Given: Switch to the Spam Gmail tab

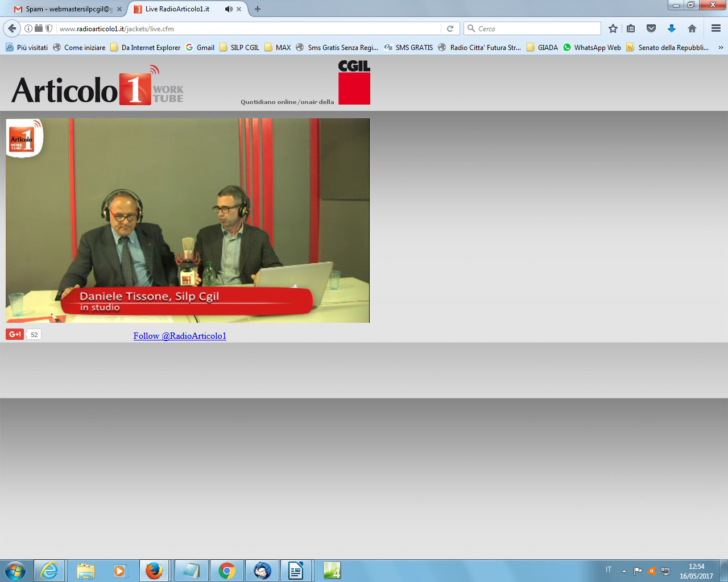Looking at the screenshot, I should pos(65,9).
